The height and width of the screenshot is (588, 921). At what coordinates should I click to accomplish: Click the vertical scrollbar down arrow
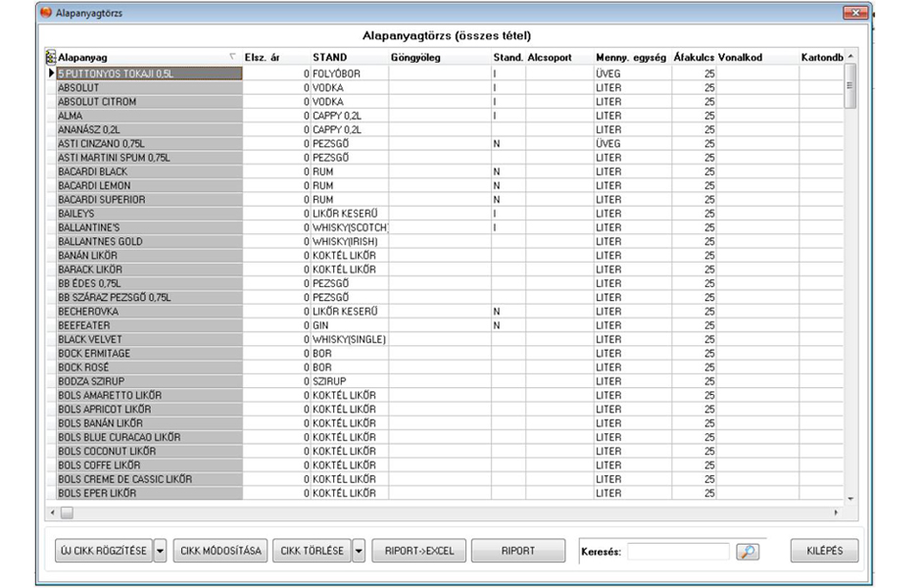850,499
